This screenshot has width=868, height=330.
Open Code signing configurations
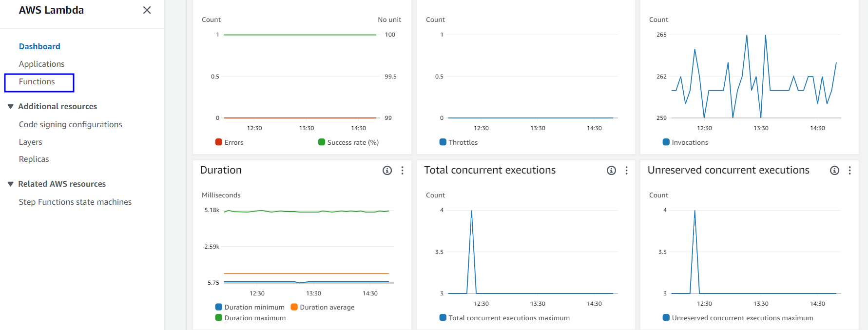coord(71,124)
